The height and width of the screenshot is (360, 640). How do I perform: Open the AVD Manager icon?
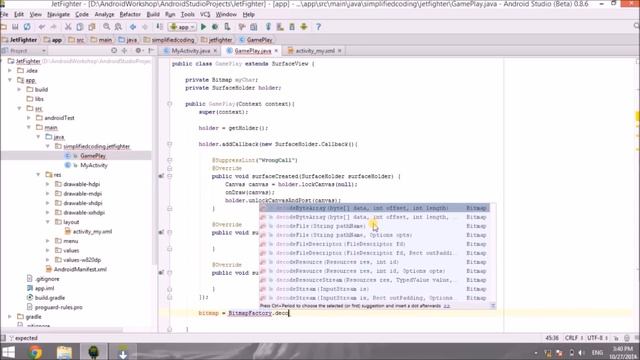pyautogui.click(x=280, y=27)
